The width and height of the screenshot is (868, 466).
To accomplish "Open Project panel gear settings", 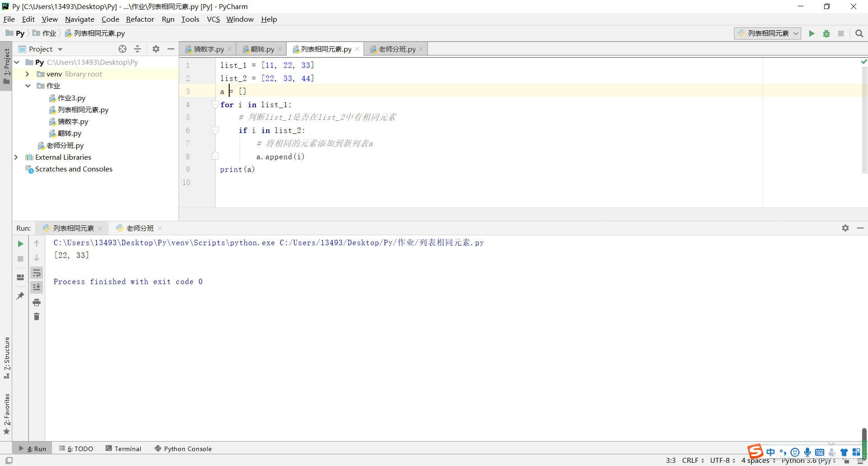I will click(156, 49).
